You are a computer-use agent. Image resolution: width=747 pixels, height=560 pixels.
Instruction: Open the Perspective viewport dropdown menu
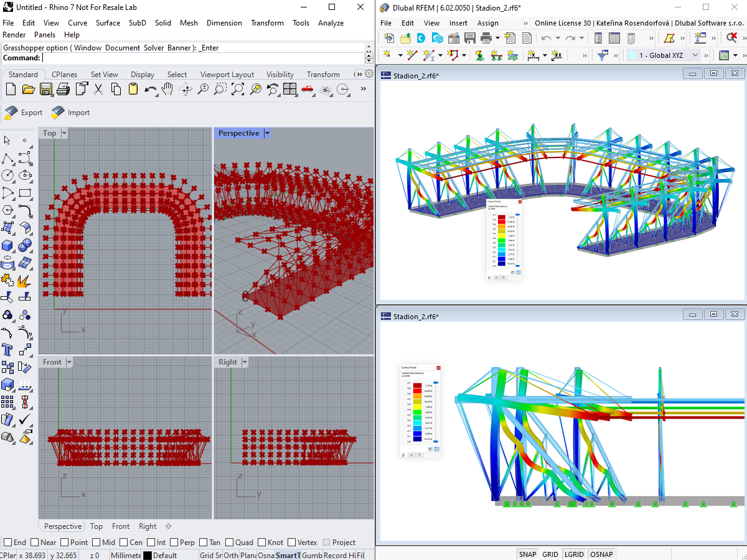(266, 133)
